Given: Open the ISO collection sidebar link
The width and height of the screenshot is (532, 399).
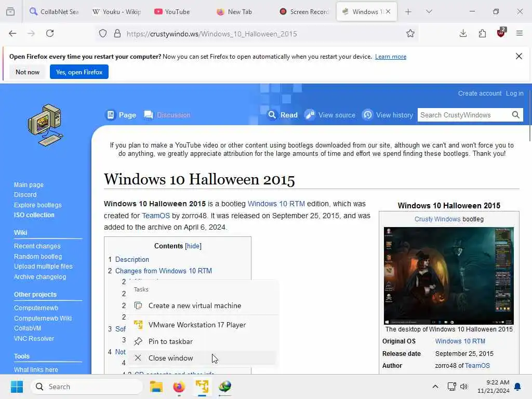Looking at the screenshot, I should pyautogui.click(x=34, y=215).
